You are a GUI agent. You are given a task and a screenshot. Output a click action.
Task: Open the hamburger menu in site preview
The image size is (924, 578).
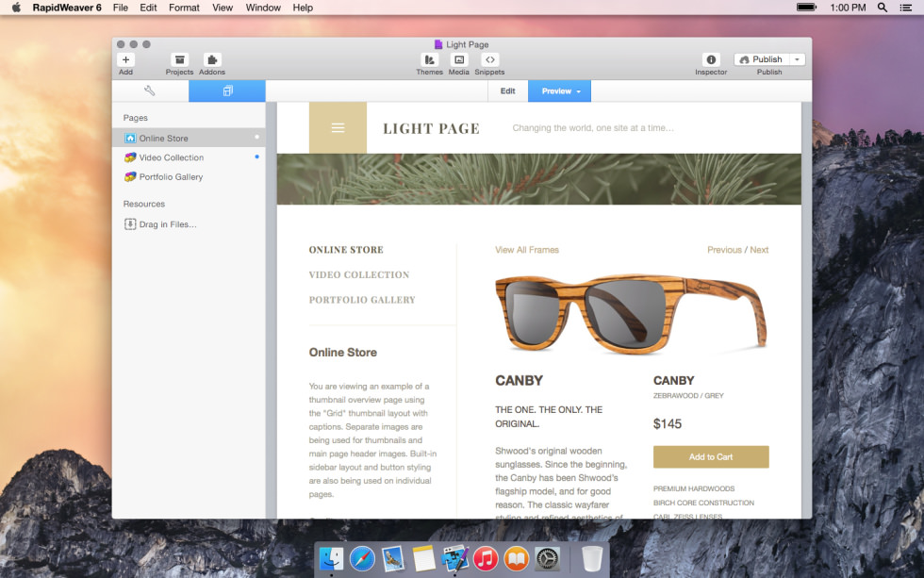pyautogui.click(x=338, y=128)
